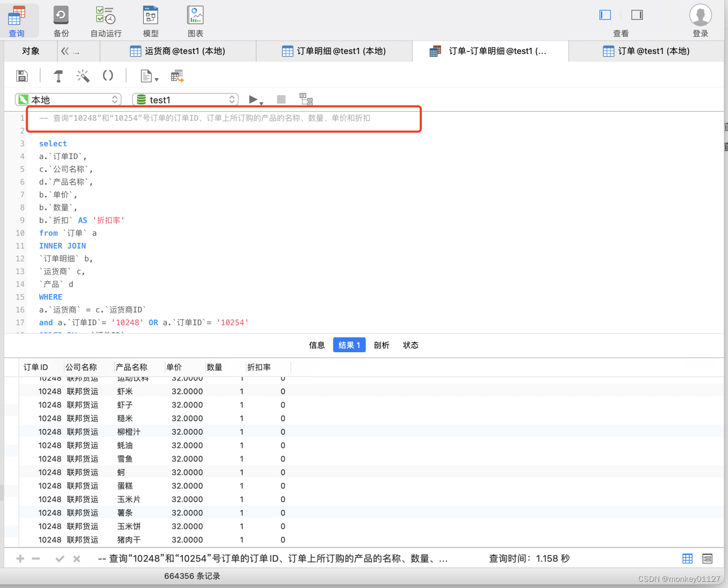This screenshot has height=588, width=728.
Task: Delete record with the minus icon
Action: [36, 558]
